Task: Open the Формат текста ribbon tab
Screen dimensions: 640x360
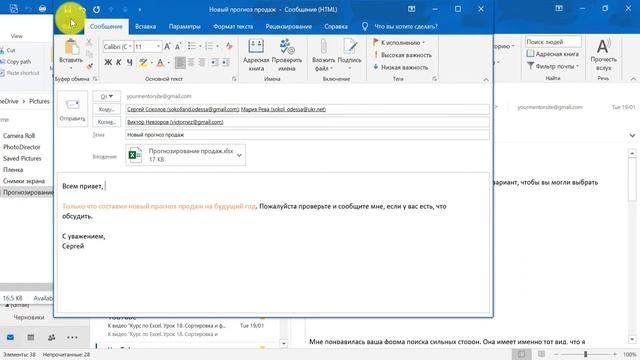Action: pyautogui.click(x=233, y=27)
